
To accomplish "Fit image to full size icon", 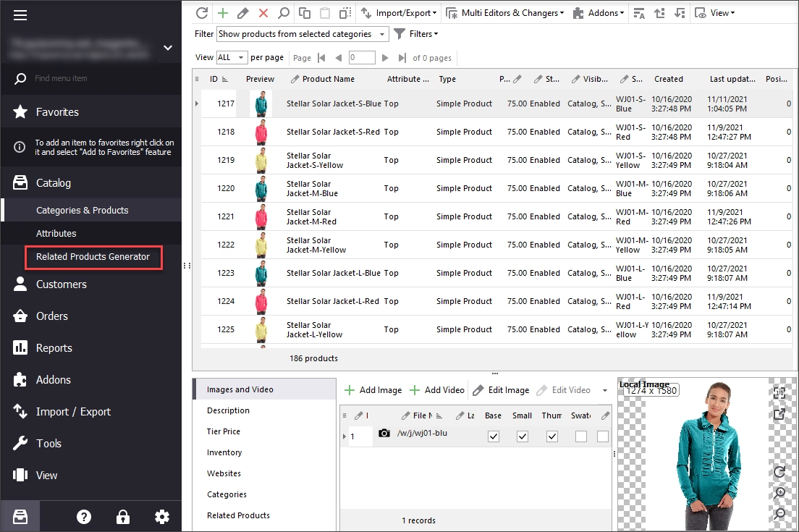I will 779,392.
